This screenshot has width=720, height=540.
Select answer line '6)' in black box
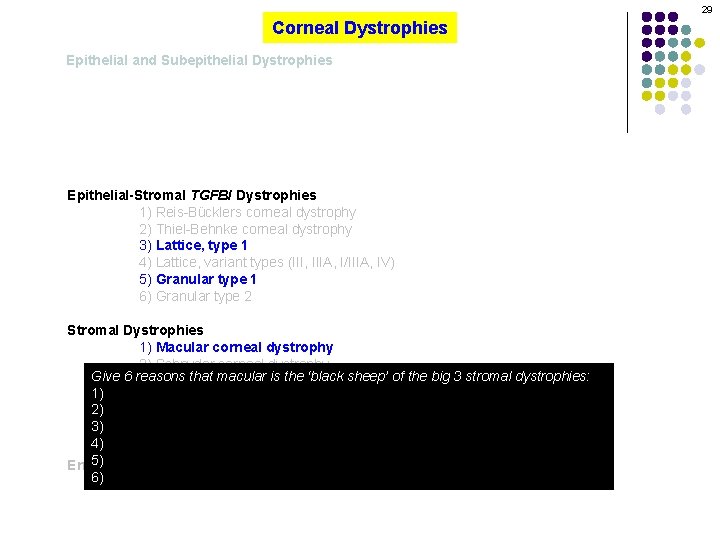(x=97, y=477)
